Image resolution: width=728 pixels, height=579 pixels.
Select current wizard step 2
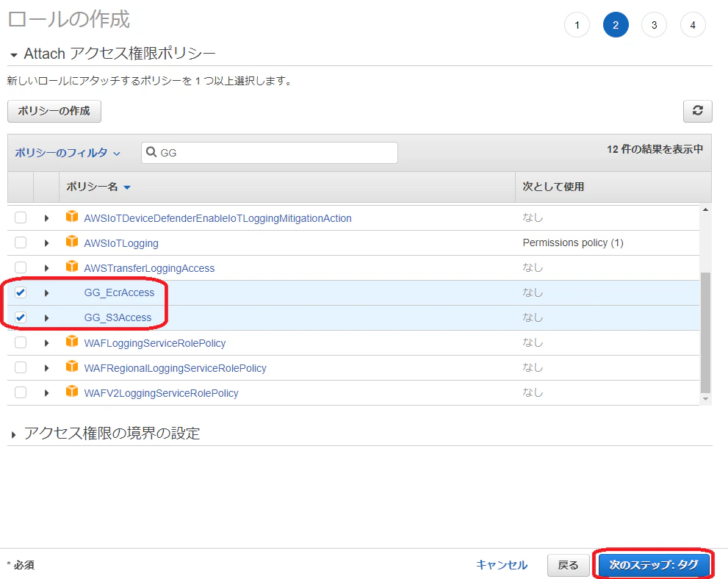616,25
